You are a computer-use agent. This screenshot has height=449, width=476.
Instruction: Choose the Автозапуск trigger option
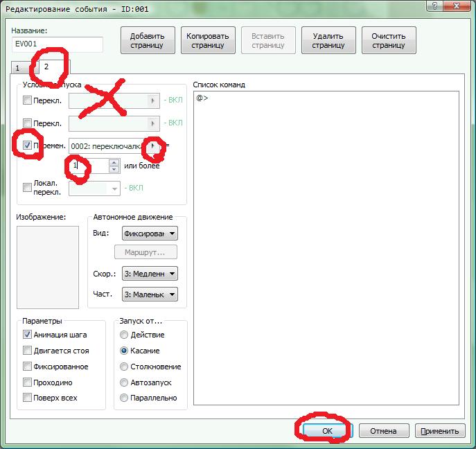(x=124, y=382)
